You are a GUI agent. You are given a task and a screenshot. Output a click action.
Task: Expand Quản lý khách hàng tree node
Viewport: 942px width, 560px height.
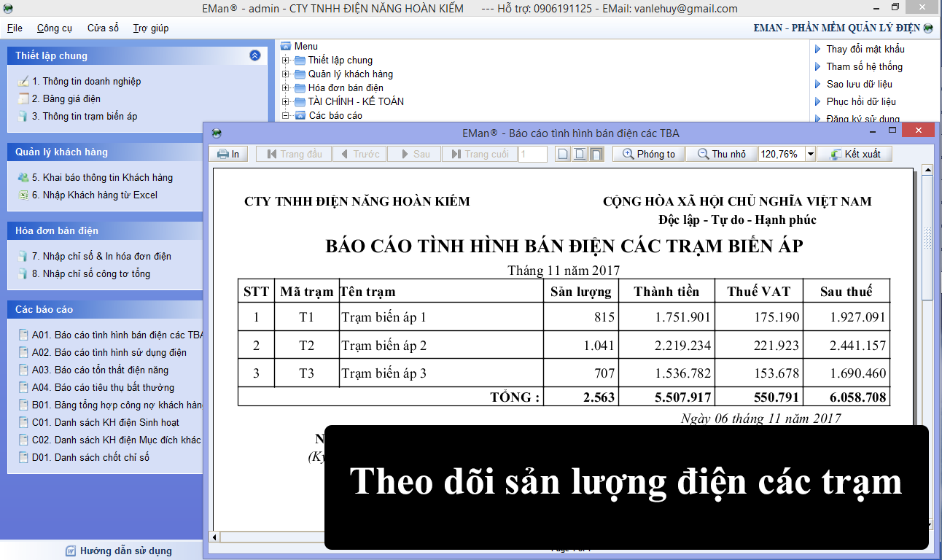click(285, 74)
